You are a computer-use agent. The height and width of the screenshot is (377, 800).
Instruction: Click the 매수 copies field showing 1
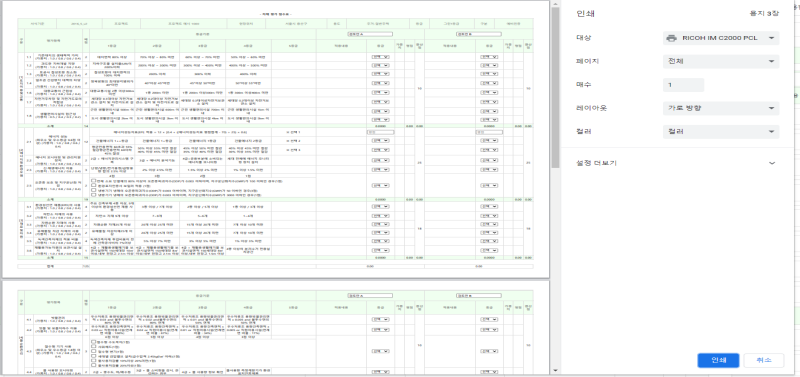683,85
